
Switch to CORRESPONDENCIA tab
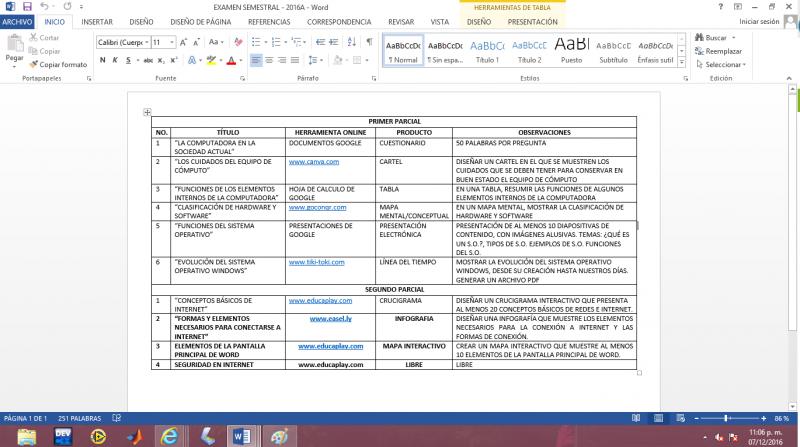tap(339, 22)
